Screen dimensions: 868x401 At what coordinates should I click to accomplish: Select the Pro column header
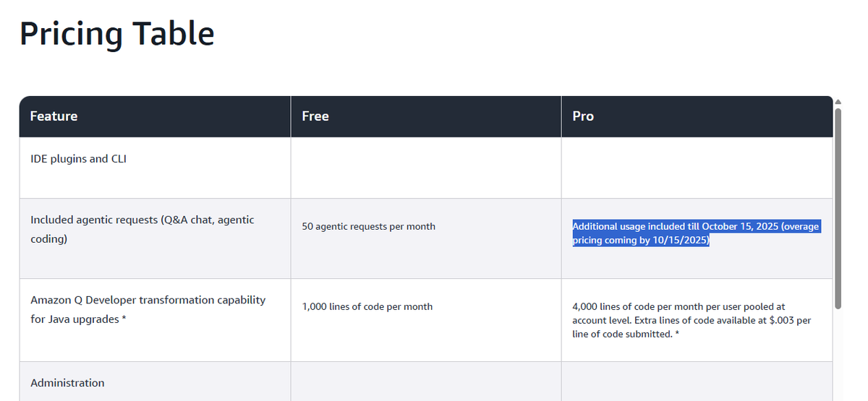[x=697, y=116]
